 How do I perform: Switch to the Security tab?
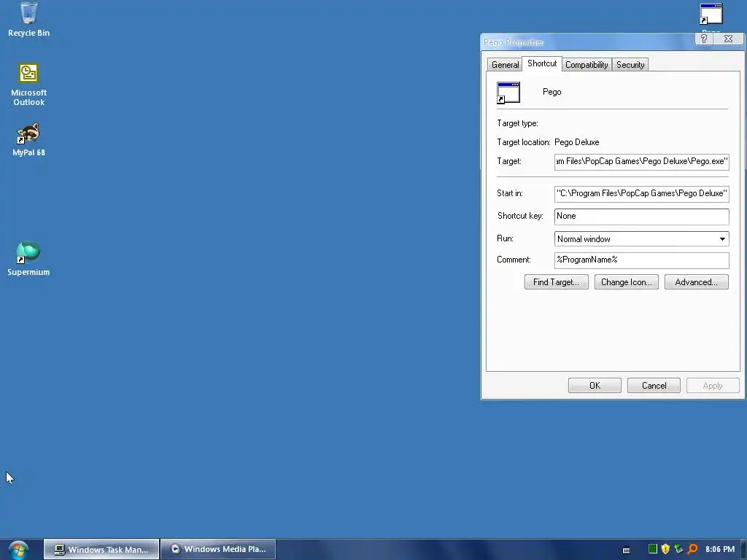click(x=630, y=65)
